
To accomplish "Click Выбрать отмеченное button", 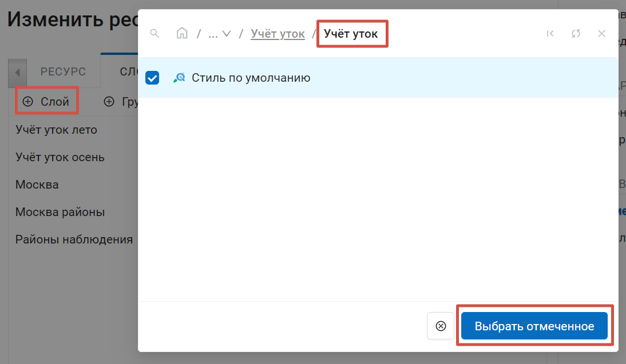I will click(x=534, y=326).
